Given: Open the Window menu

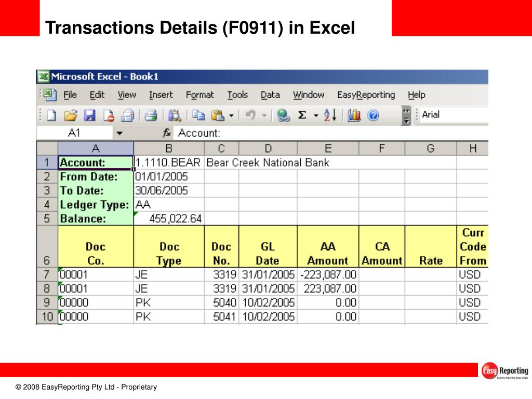Looking at the screenshot, I should click(x=309, y=95).
